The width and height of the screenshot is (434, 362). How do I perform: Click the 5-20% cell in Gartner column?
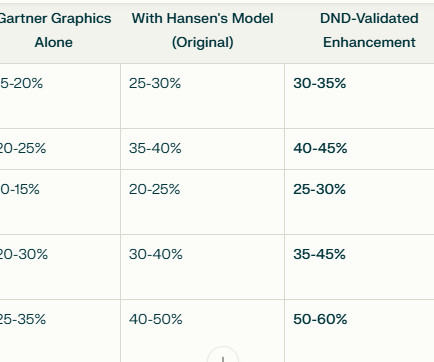[21, 83]
